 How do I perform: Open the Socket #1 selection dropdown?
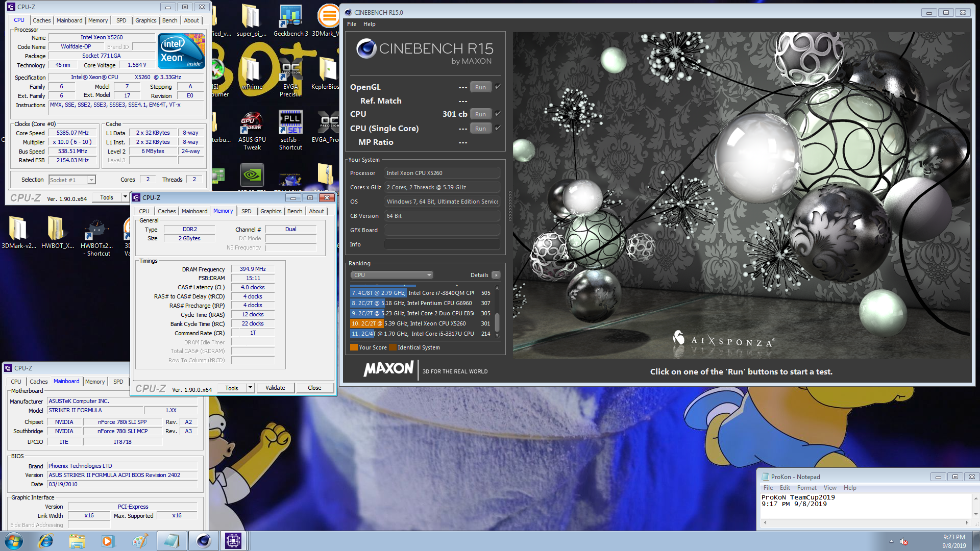coord(72,180)
